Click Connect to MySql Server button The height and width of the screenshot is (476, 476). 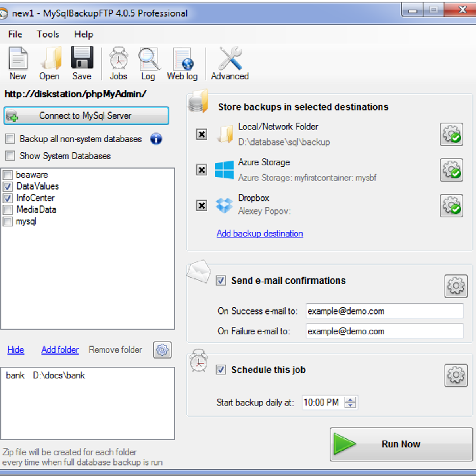click(86, 116)
